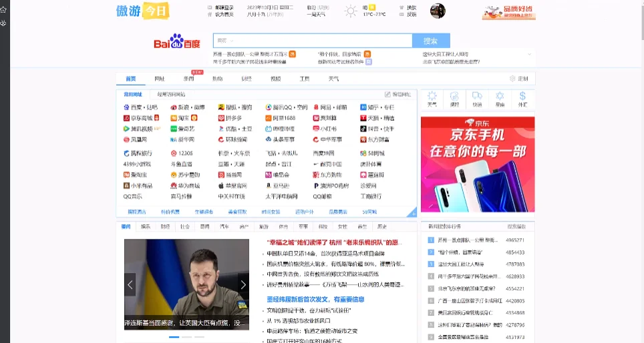Viewport: 644px width, 343px height.
Task: Open headline 董经纬履新后首次发文
Action: [x=315, y=300]
